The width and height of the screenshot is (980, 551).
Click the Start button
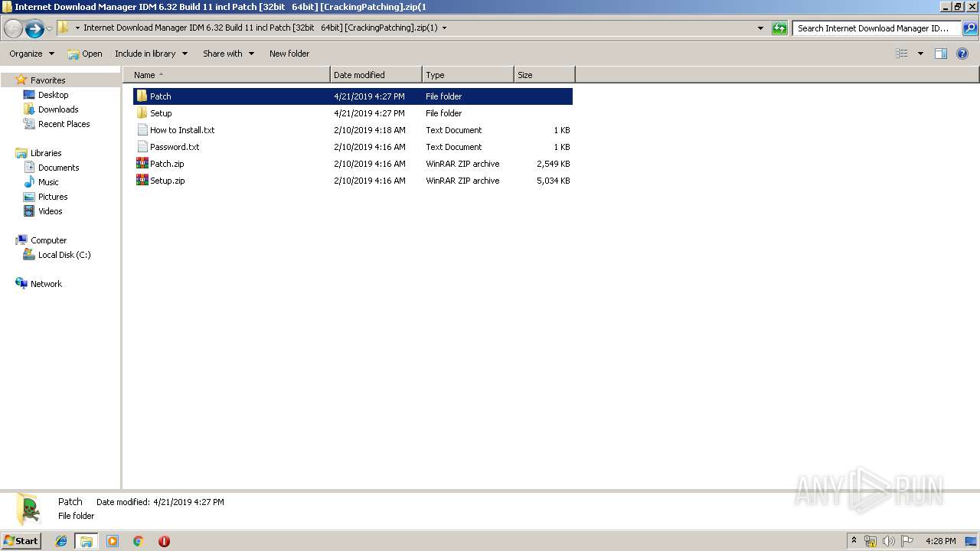click(x=21, y=541)
